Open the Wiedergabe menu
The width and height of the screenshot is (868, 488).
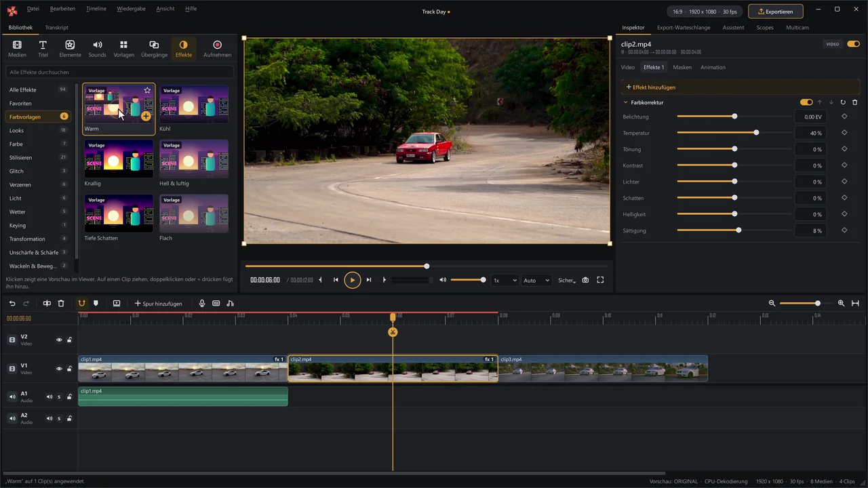(x=131, y=9)
